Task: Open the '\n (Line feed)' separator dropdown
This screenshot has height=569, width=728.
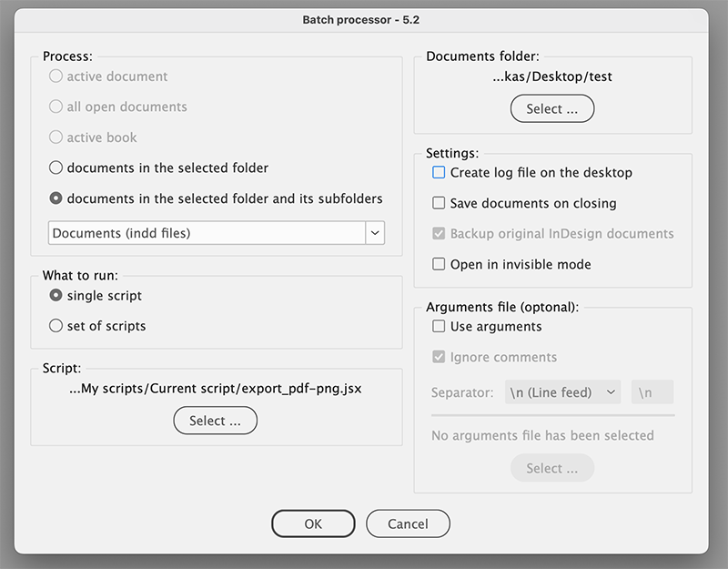Action: [x=562, y=392]
